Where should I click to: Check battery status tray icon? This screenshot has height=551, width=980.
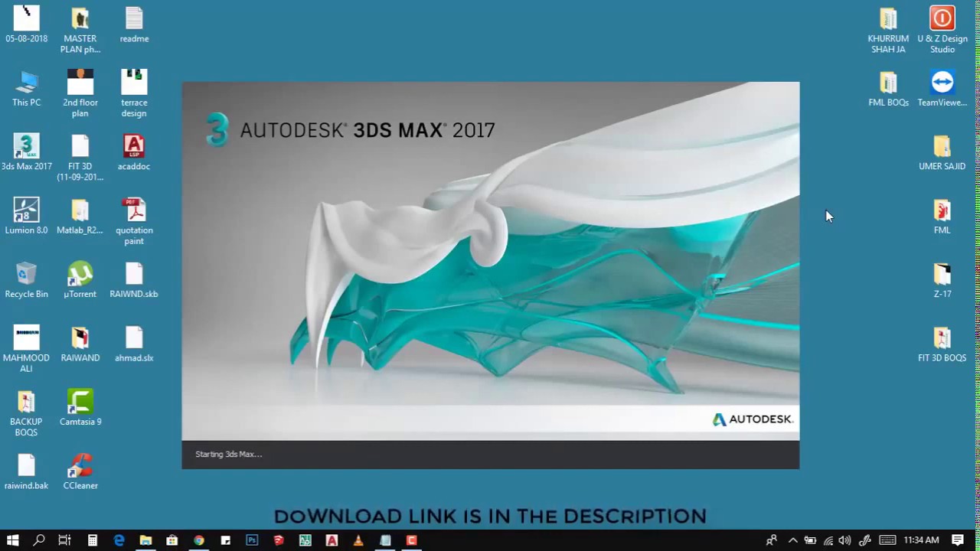tap(810, 540)
